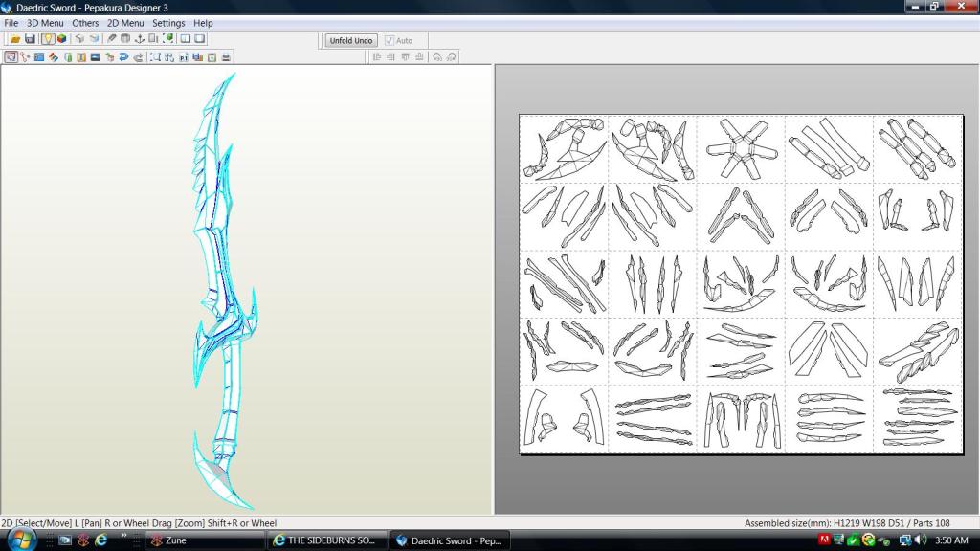Click the blue and orange bars icon
This screenshot has height=551, width=980.
197,56
